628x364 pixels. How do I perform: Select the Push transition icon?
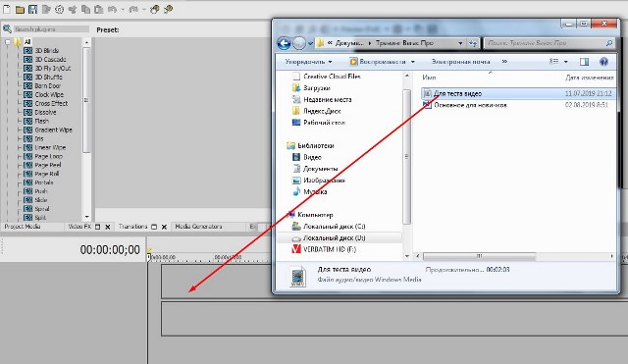(x=28, y=191)
